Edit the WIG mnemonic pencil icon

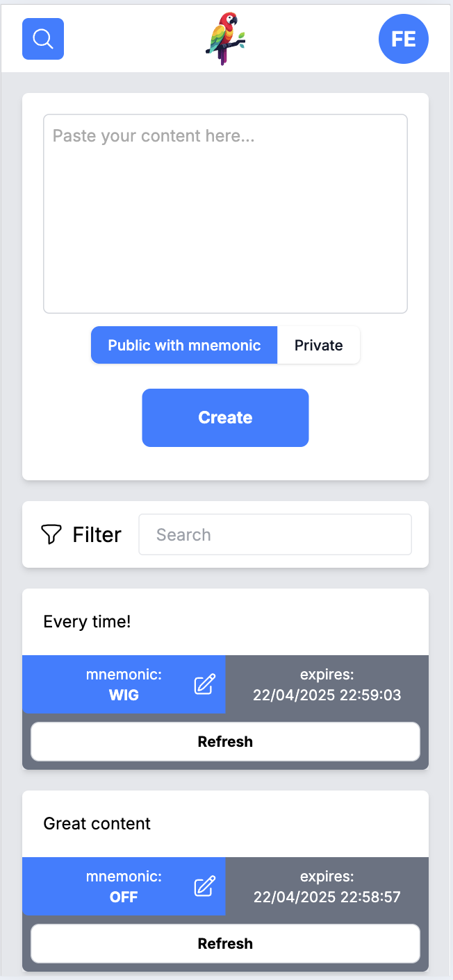204,684
